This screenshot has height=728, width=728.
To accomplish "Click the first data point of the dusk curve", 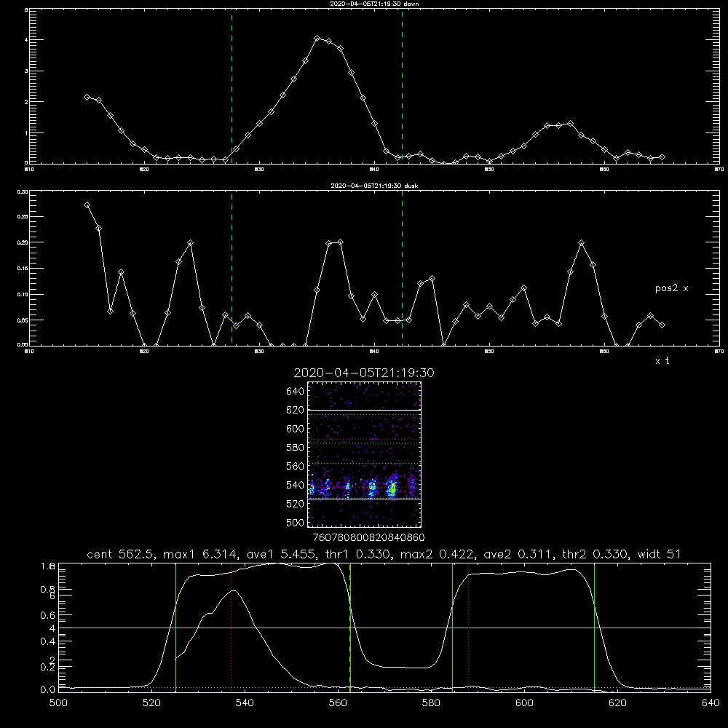I will (x=87, y=205).
